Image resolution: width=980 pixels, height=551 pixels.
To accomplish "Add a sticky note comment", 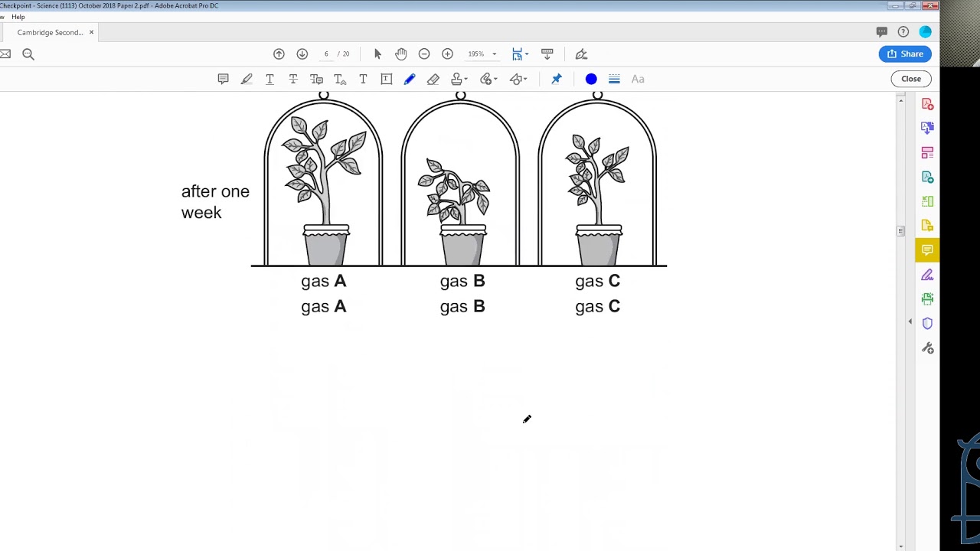I will pos(223,79).
